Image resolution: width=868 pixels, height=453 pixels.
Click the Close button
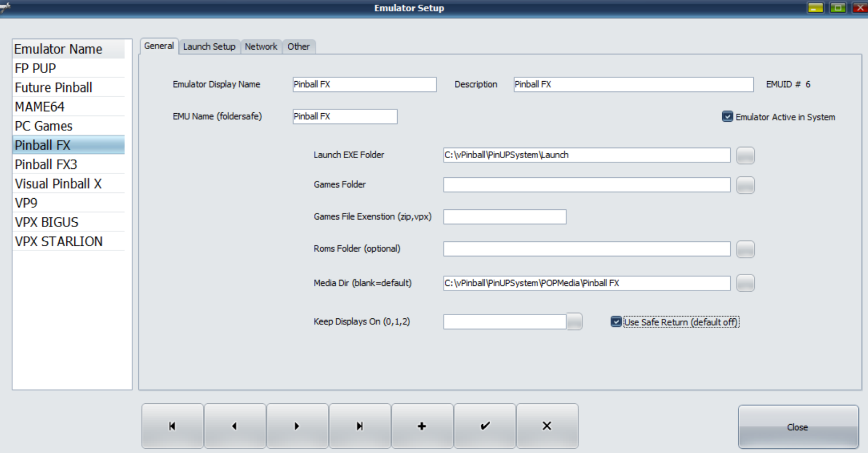(x=798, y=427)
